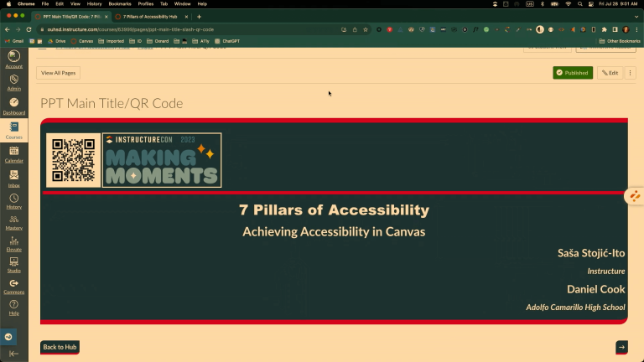This screenshot has height=362, width=644.
Task: Click the QR code image
Action: tap(74, 160)
